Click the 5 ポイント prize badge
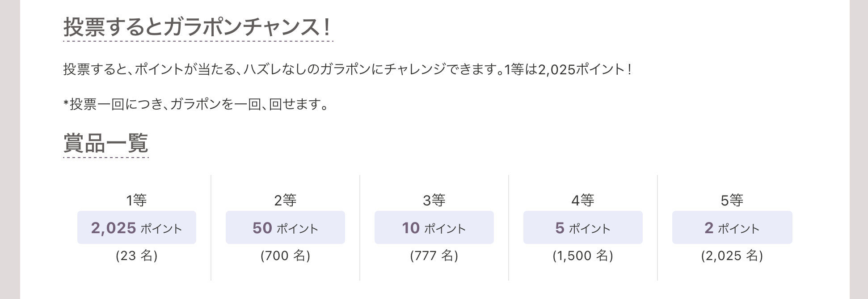 click(583, 228)
